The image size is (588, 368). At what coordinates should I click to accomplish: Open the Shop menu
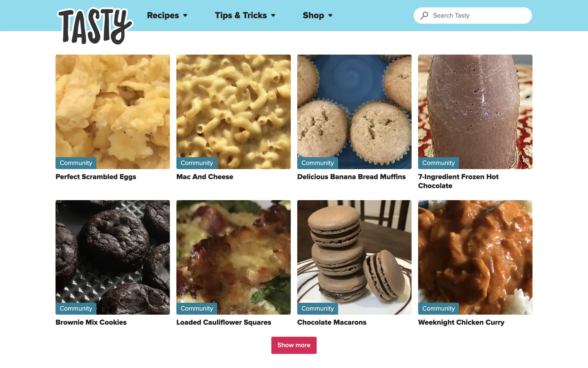pyautogui.click(x=313, y=15)
